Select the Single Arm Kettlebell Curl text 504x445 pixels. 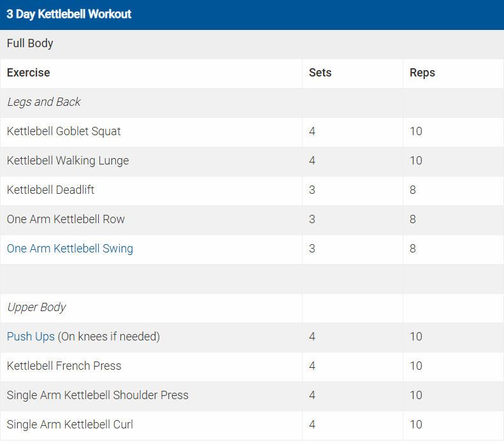tap(70, 425)
